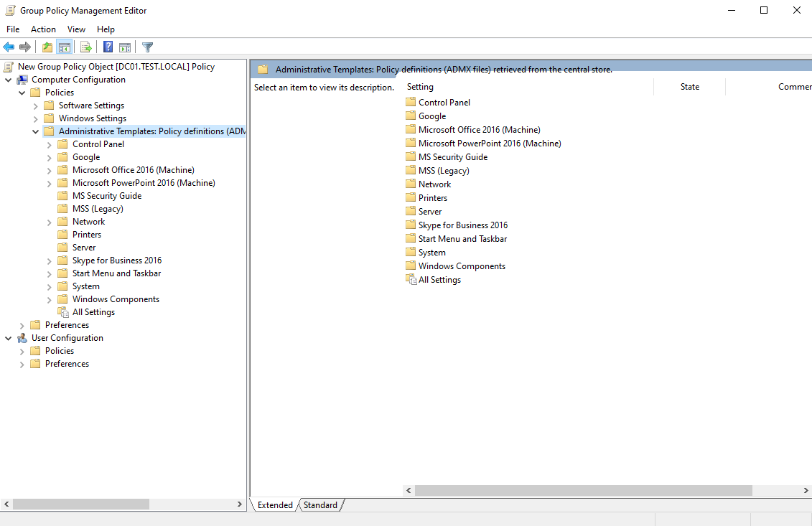Expand Preferences under User Configuration
Viewport: 812px width, 526px height.
[22, 364]
